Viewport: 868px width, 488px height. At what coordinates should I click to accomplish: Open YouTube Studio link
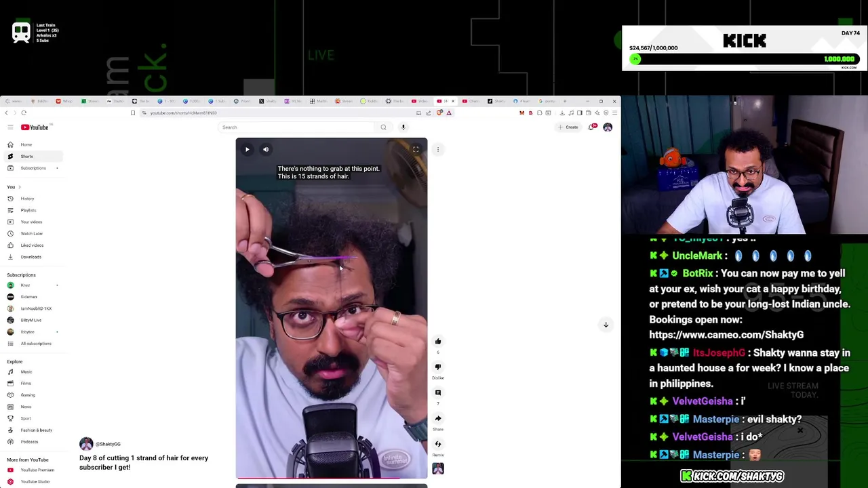[32, 482]
